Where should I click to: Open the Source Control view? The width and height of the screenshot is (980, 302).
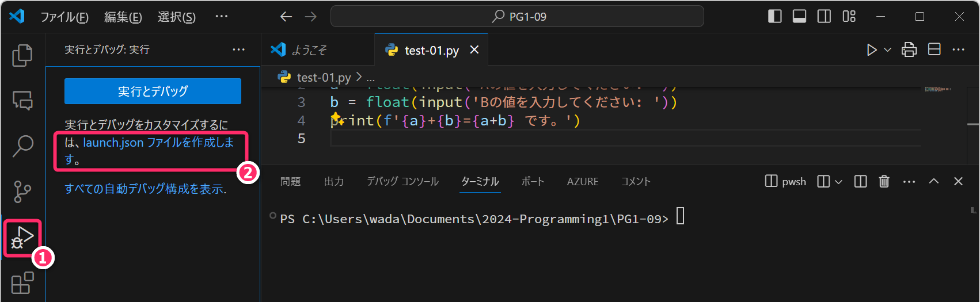pos(22,192)
